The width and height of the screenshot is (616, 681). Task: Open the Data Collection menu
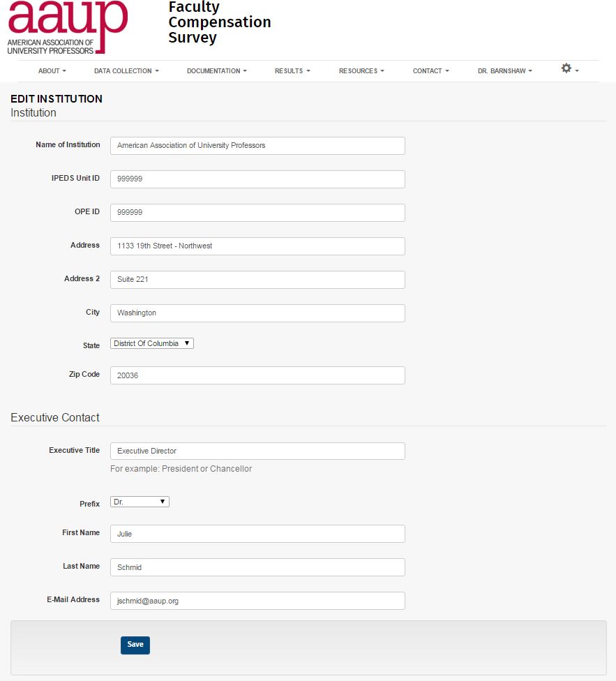pyautogui.click(x=126, y=70)
